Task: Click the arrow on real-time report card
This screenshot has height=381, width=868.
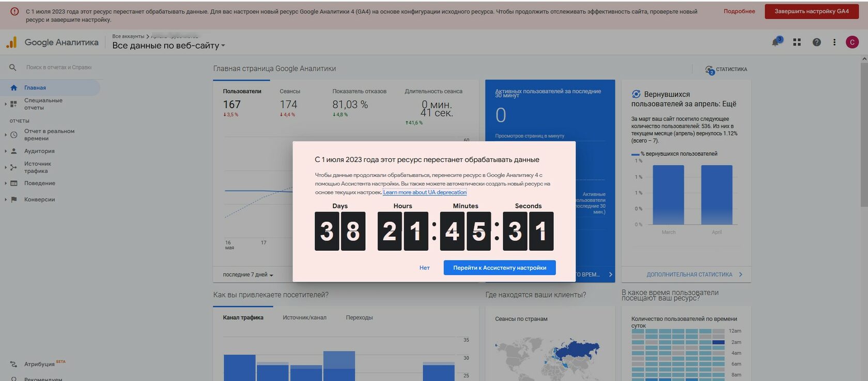Action: [x=610, y=275]
